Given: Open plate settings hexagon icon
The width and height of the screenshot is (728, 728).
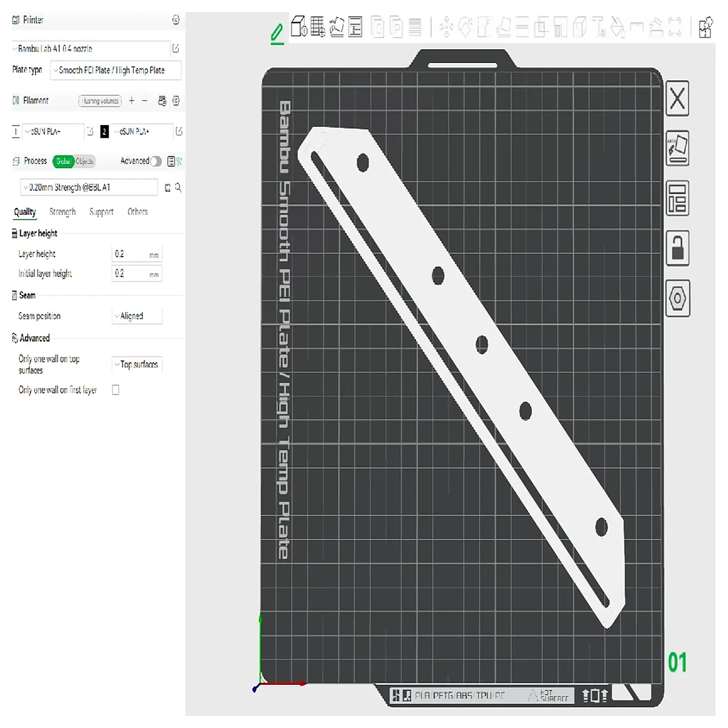Looking at the screenshot, I should pyautogui.click(x=678, y=298).
